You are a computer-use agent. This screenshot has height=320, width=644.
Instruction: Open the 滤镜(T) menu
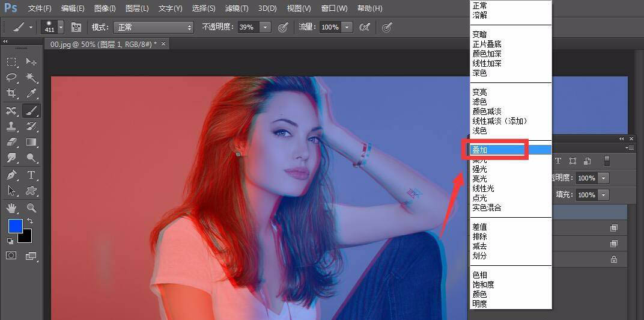236,8
